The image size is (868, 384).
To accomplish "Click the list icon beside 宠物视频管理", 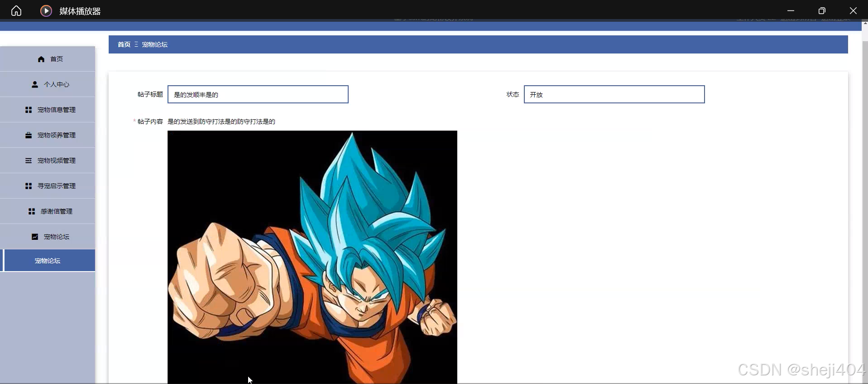I will 29,160.
